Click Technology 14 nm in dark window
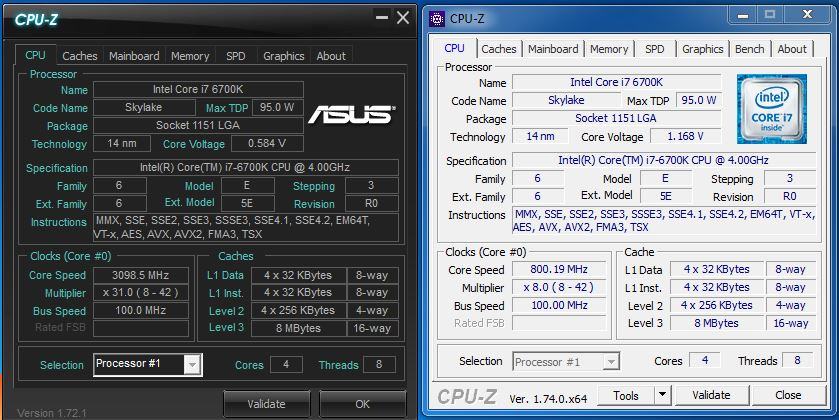 click(122, 144)
